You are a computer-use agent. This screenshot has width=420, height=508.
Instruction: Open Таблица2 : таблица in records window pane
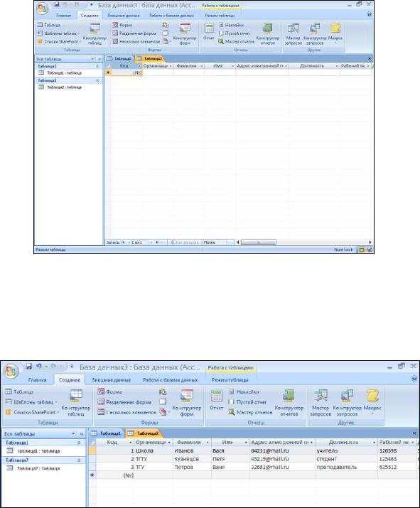[x=33, y=468]
